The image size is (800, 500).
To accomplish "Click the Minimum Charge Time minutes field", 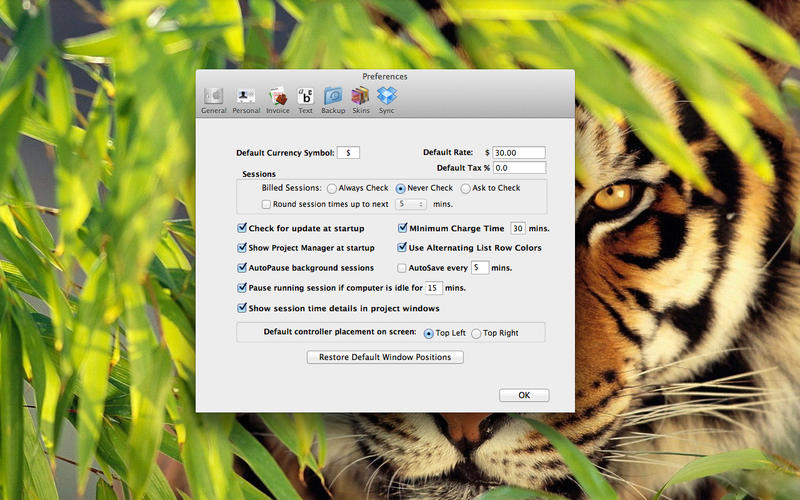I will tap(518, 229).
